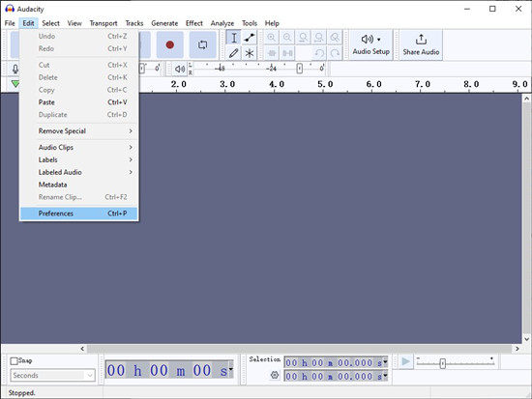Open the Effect menu
532x399 pixels.
[x=194, y=23]
